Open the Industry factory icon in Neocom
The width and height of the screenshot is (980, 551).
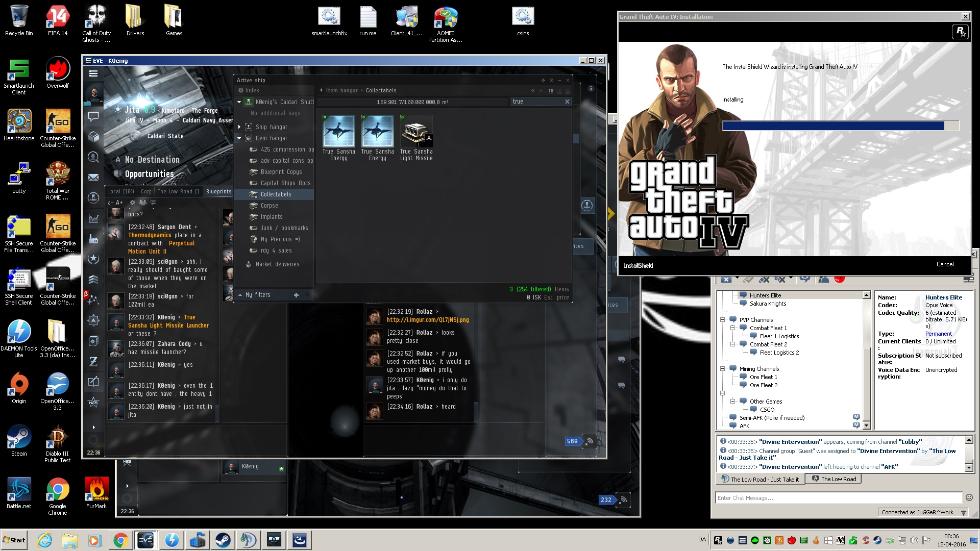[x=93, y=239]
